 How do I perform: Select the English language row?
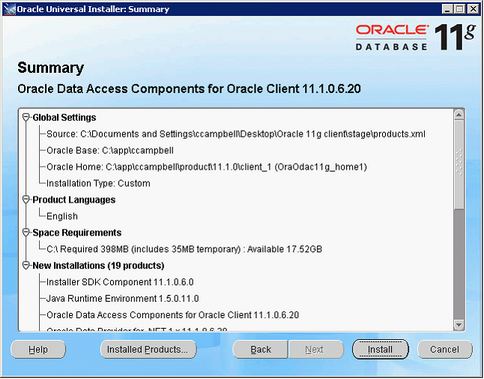click(62, 216)
